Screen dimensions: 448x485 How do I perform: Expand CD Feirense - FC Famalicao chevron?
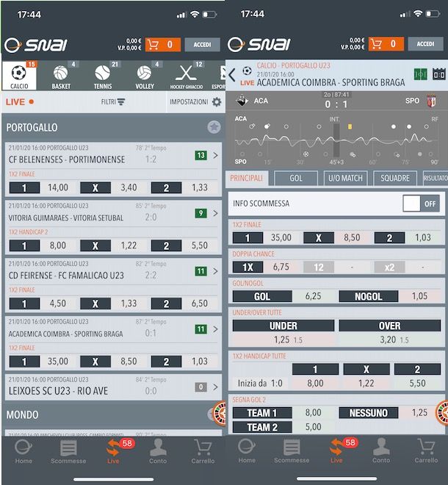click(215, 271)
